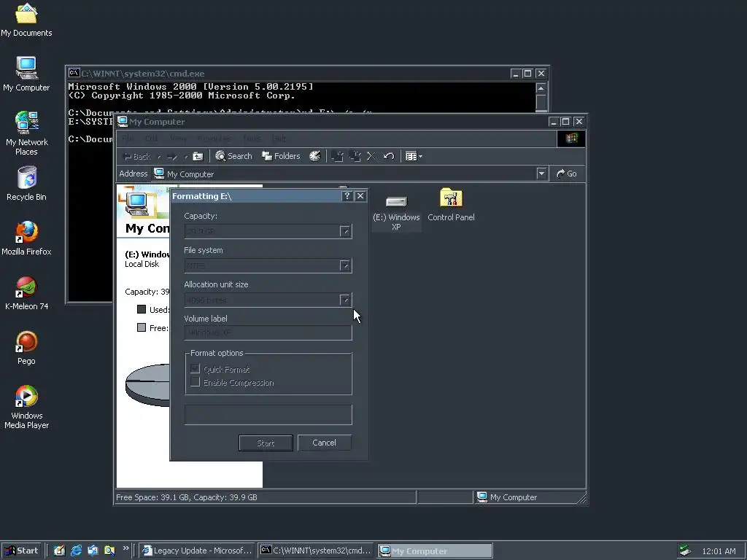The image size is (747, 560).
Task: Open the Capacity dropdown in Format dialog
Action: 345,231
